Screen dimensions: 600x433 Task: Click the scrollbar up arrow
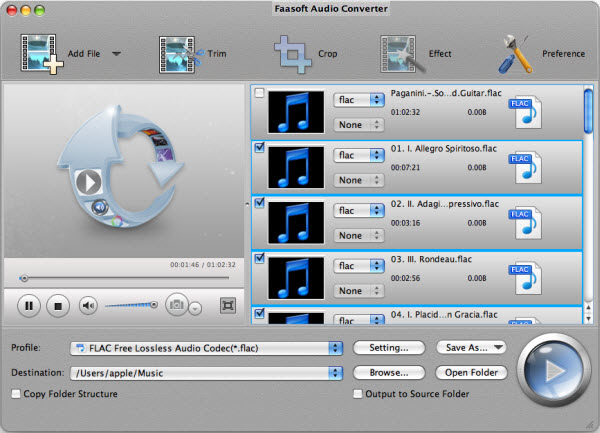click(589, 308)
